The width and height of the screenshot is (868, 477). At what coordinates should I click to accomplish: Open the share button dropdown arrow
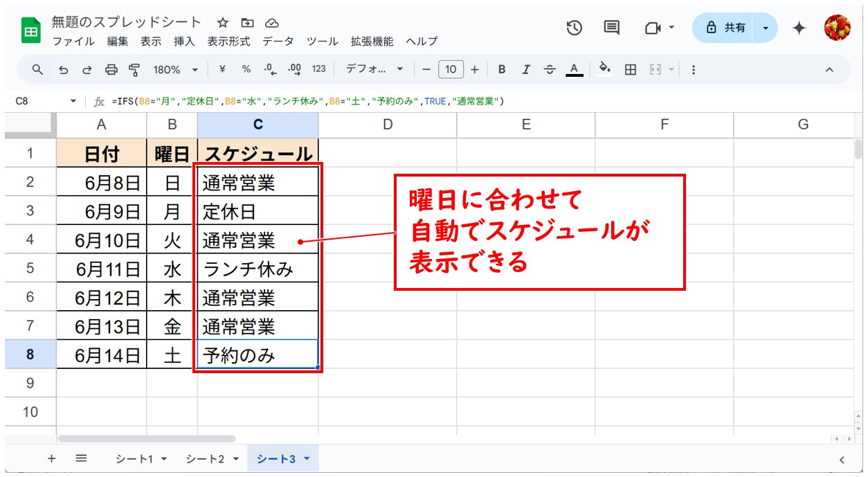point(766,28)
